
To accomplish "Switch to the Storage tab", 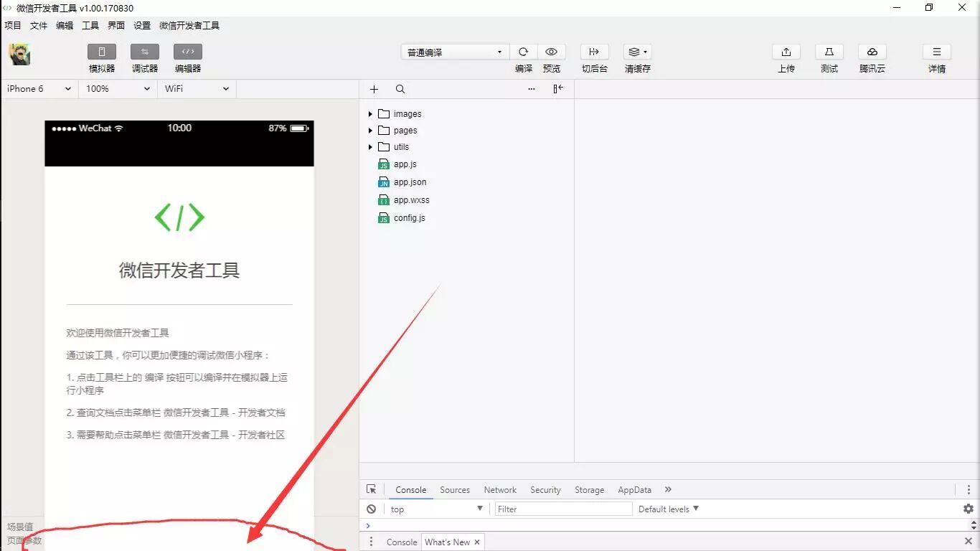I will [x=590, y=490].
